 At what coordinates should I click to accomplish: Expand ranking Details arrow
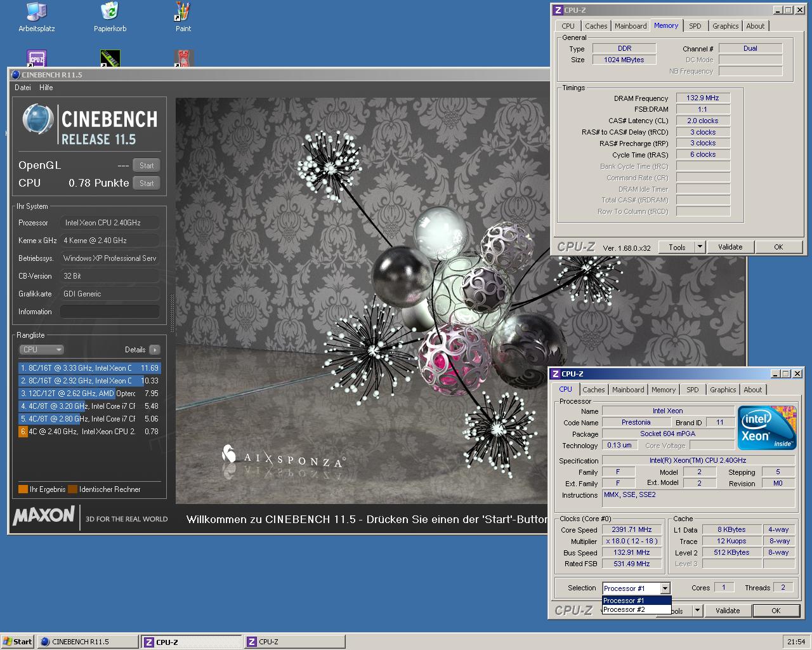coord(155,350)
